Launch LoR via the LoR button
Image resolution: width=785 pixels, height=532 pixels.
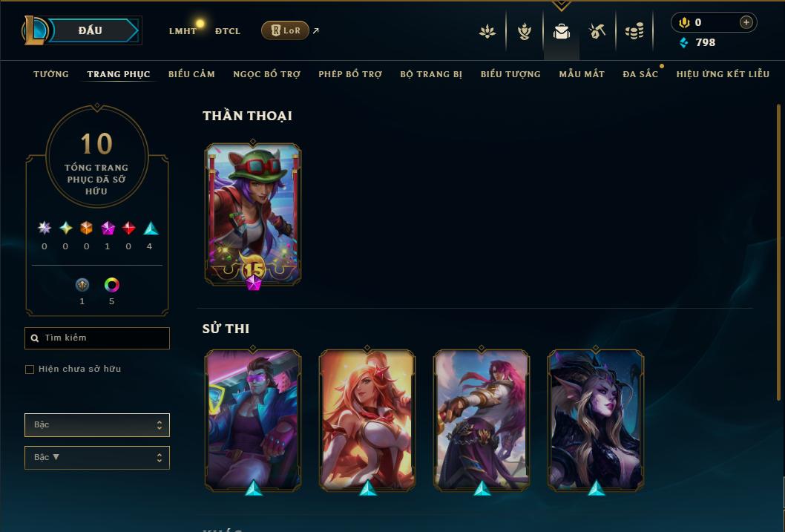tap(285, 30)
